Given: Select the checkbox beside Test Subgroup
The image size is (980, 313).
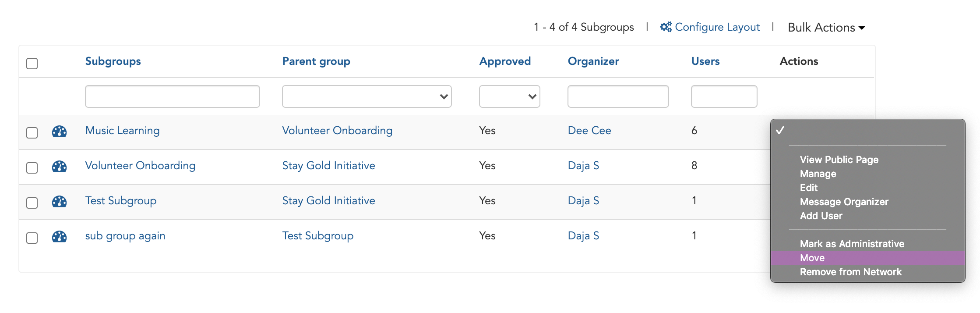Looking at the screenshot, I should [32, 203].
